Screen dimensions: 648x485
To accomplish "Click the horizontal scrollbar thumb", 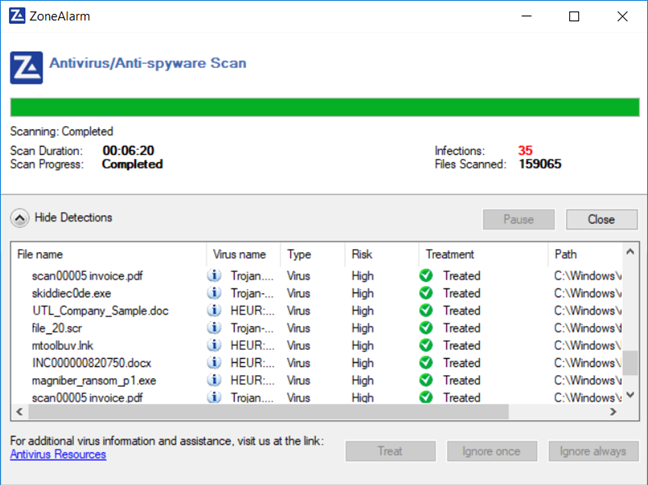I will 268,411.
